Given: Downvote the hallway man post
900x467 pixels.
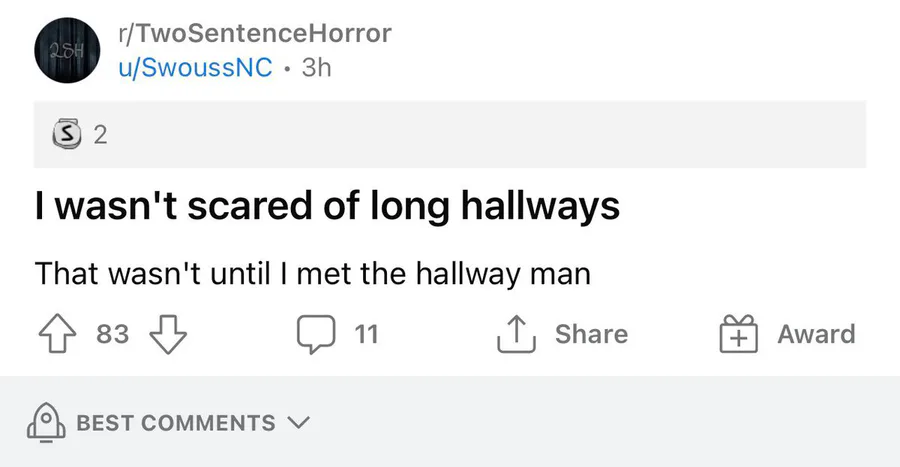Looking at the screenshot, I should click(168, 334).
